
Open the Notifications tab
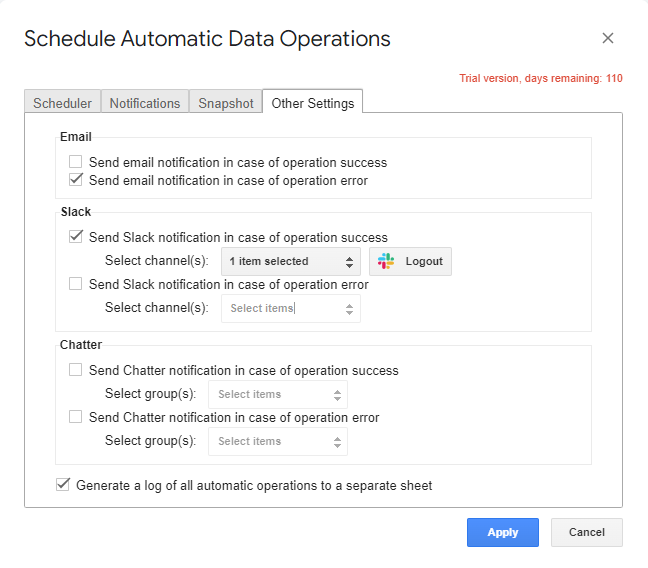pyautogui.click(x=145, y=103)
